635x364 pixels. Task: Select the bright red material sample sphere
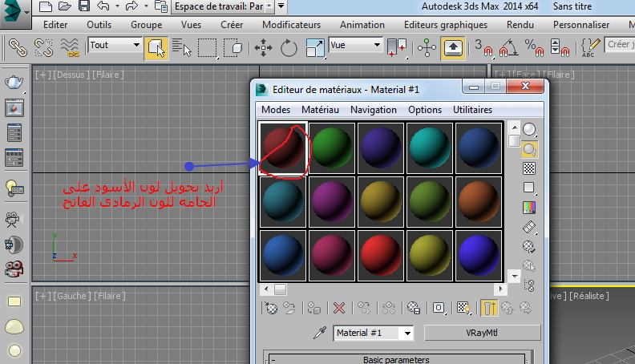(381, 256)
